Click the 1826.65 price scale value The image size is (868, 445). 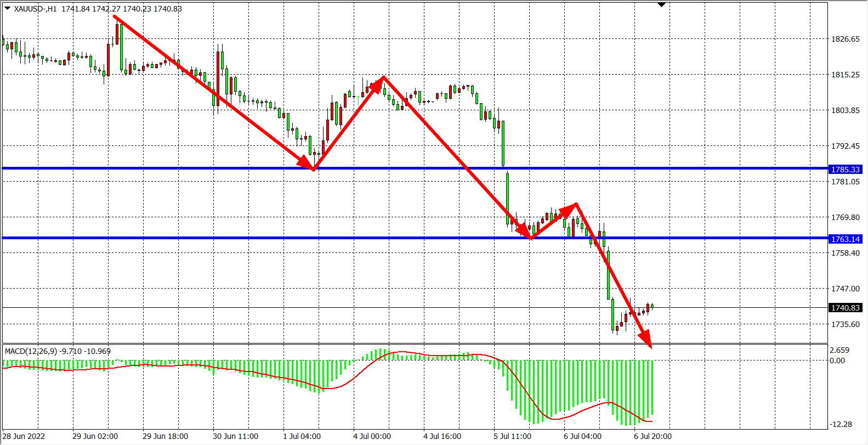(x=846, y=39)
